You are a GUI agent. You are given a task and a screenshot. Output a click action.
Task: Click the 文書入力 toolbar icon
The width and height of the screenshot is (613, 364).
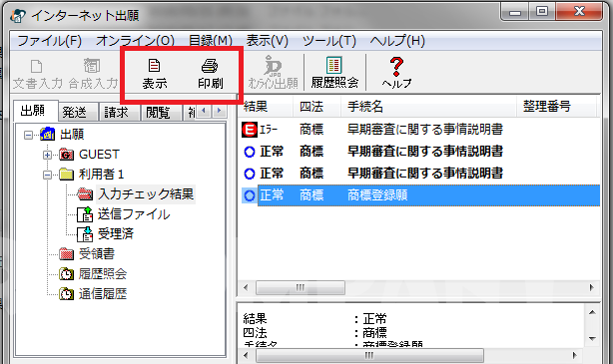point(36,67)
